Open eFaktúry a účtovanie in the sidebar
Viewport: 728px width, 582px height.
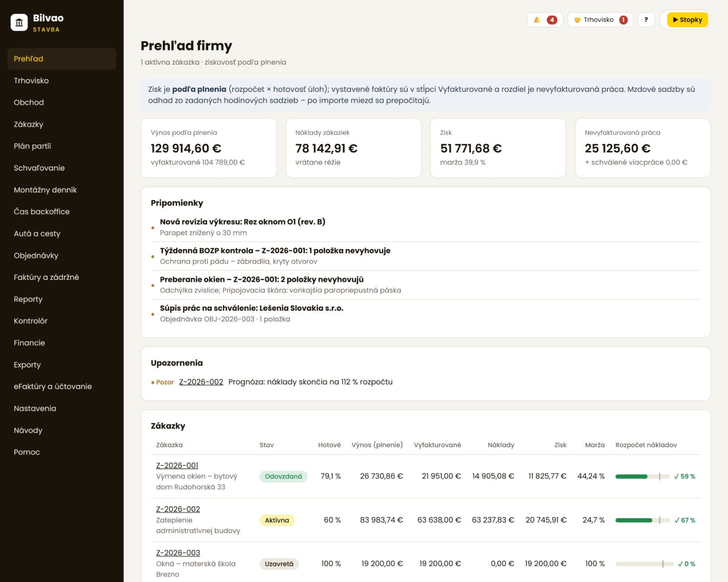[x=61, y=386]
